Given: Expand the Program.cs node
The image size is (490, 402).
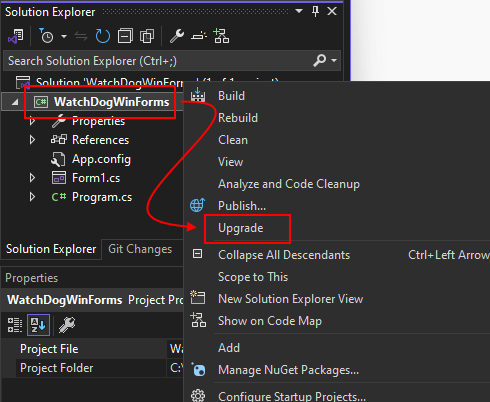Looking at the screenshot, I should [x=32, y=197].
